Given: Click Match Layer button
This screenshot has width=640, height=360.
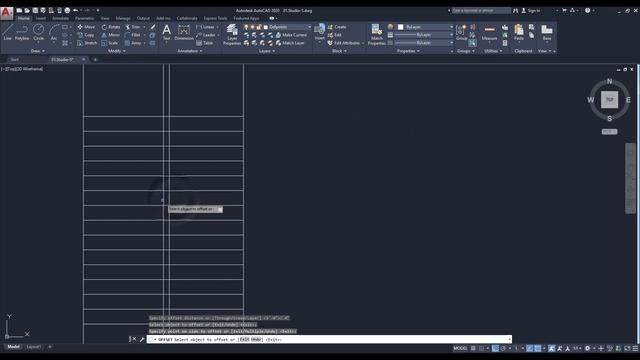Looking at the screenshot, I should click(290, 43).
